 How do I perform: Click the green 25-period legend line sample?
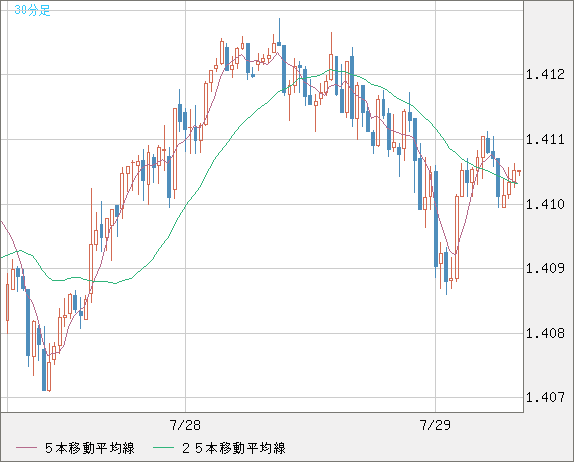(x=164, y=448)
